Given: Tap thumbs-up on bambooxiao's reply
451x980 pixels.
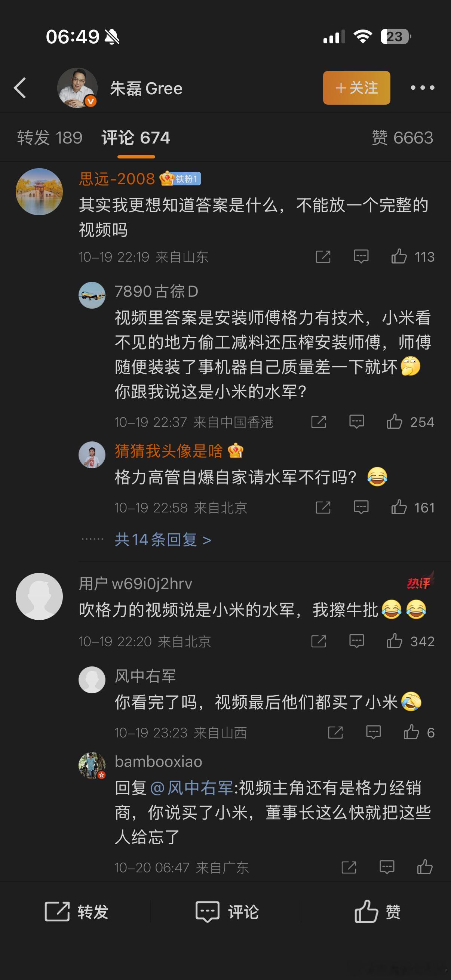Looking at the screenshot, I should [425, 867].
